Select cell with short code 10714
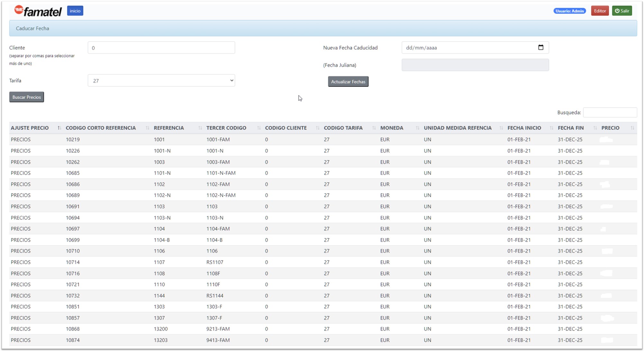644x352 pixels. [x=73, y=262]
